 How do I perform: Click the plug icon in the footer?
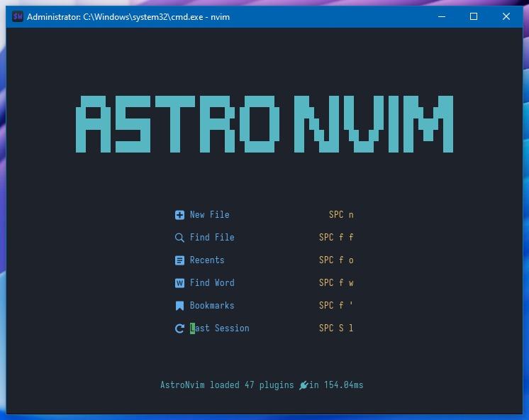tap(304, 385)
